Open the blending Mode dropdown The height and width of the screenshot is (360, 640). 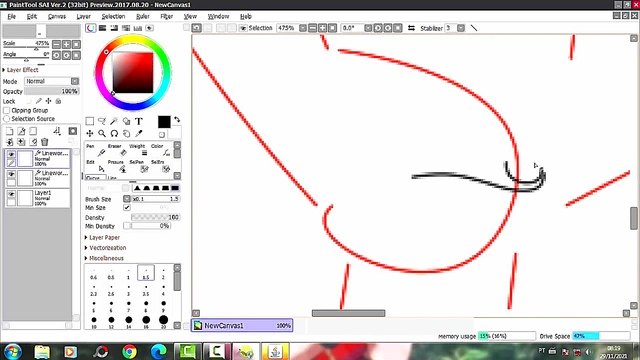point(75,81)
